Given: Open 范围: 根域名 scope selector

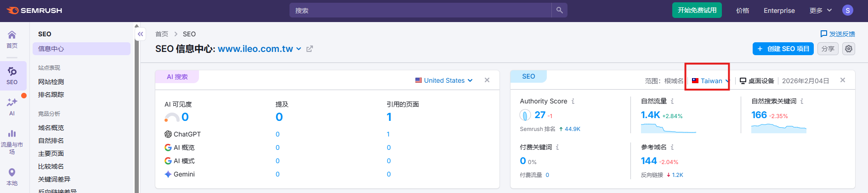Looking at the screenshot, I should pos(664,81).
